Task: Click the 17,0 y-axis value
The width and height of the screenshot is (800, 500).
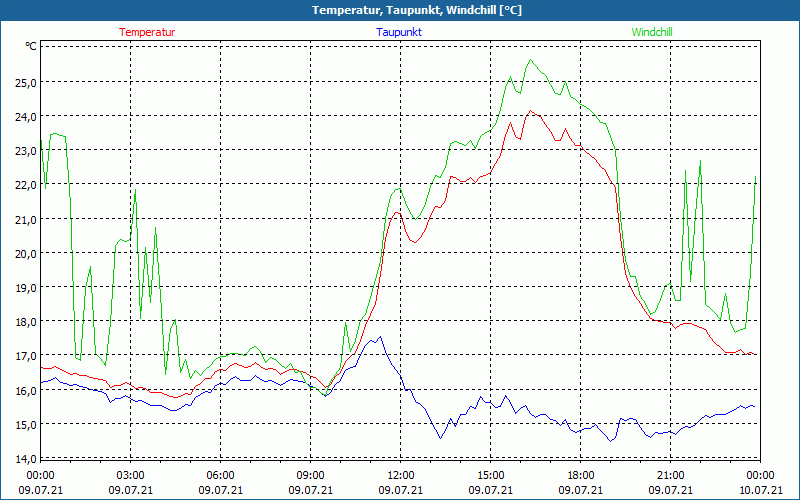Action: tap(26, 356)
